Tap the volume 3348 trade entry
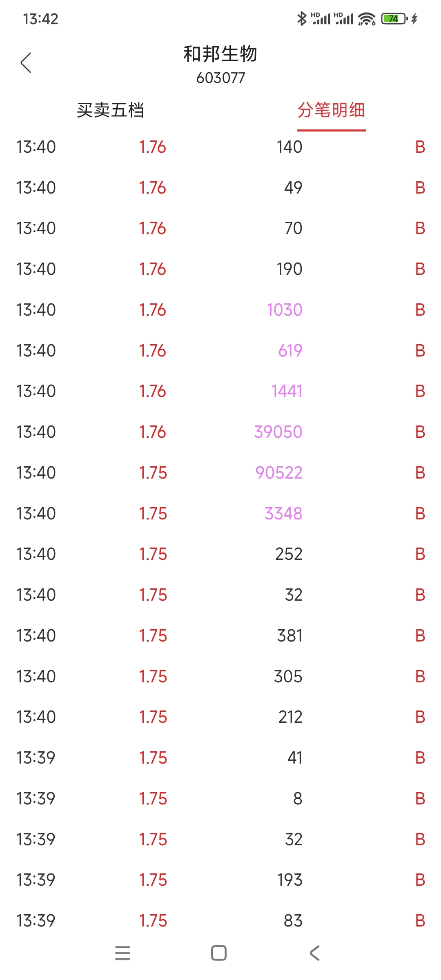Image resolution: width=441 pixels, height=980 pixels. [x=283, y=513]
